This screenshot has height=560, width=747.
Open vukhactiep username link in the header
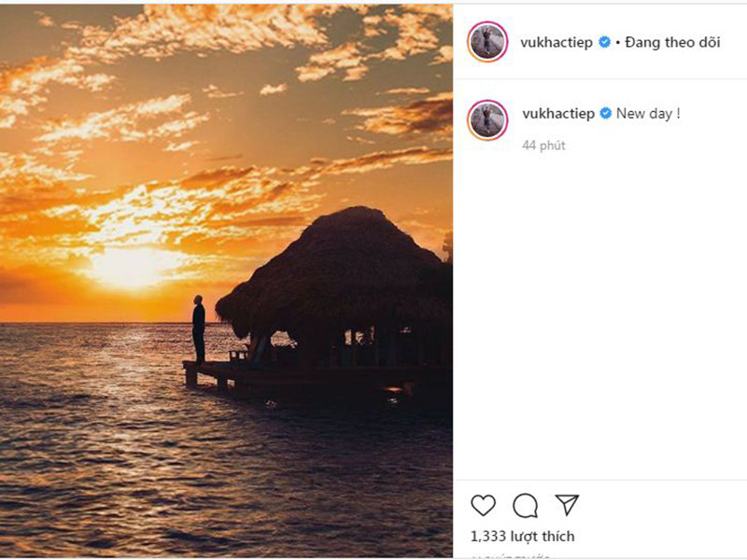coord(557,42)
